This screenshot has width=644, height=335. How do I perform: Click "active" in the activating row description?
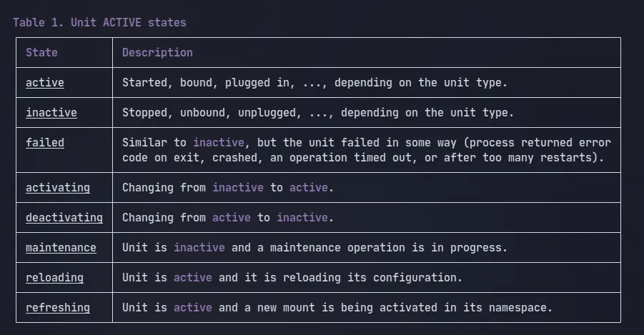click(x=308, y=188)
